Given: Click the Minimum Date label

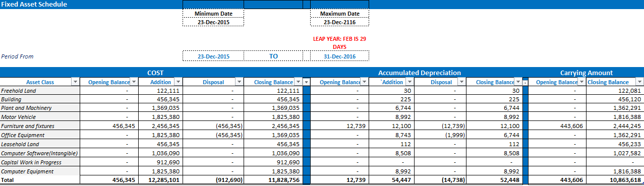Looking at the screenshot, I should pyautogui.click(x=213, y=14).
